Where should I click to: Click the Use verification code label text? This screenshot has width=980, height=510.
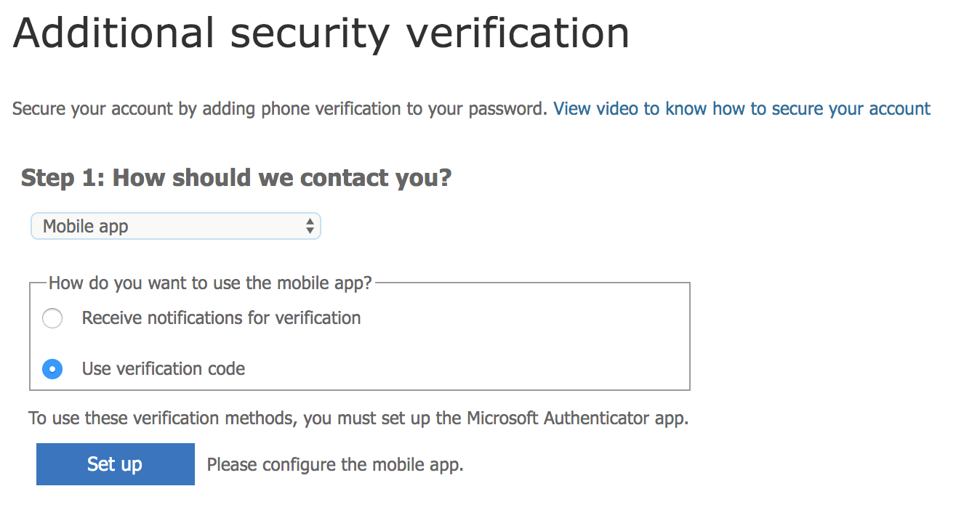coord(164,369)
